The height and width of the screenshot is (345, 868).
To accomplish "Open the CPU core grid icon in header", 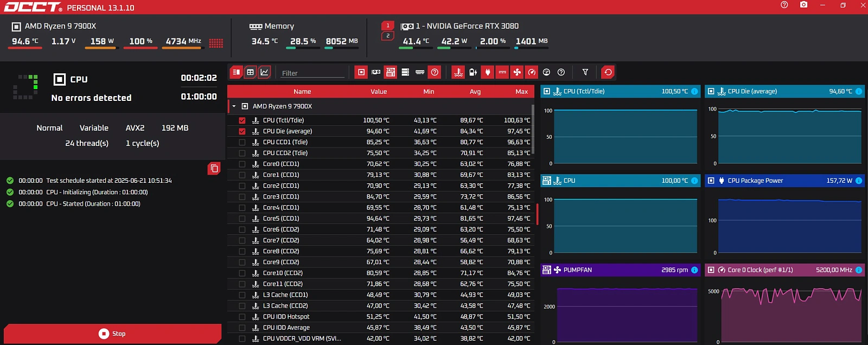I will pos(216,43).
